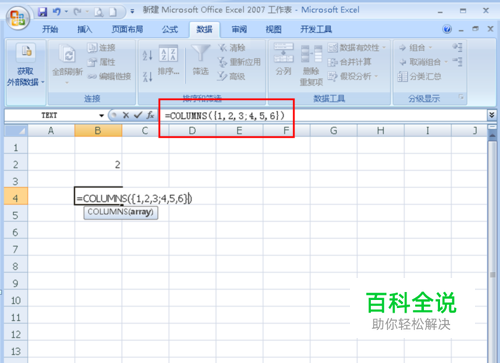Click the 分列 text-to-columns icon
This screenshot has height=363, width=500.
[x=283, y=60]
